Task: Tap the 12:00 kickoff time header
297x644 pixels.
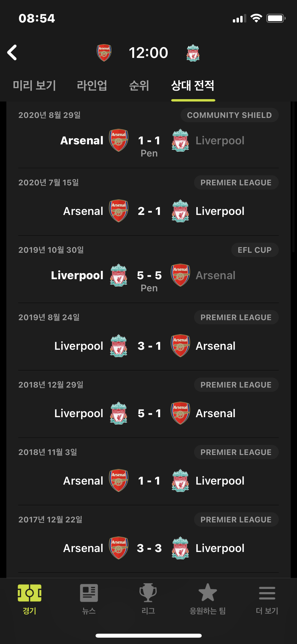Action: click(x=148, y=53)
